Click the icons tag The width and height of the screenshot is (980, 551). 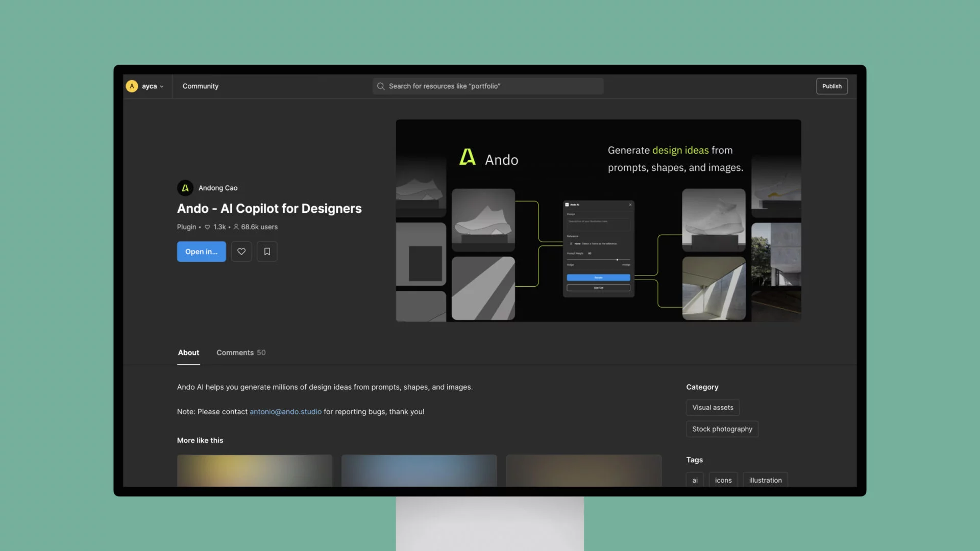pos(723,480)
